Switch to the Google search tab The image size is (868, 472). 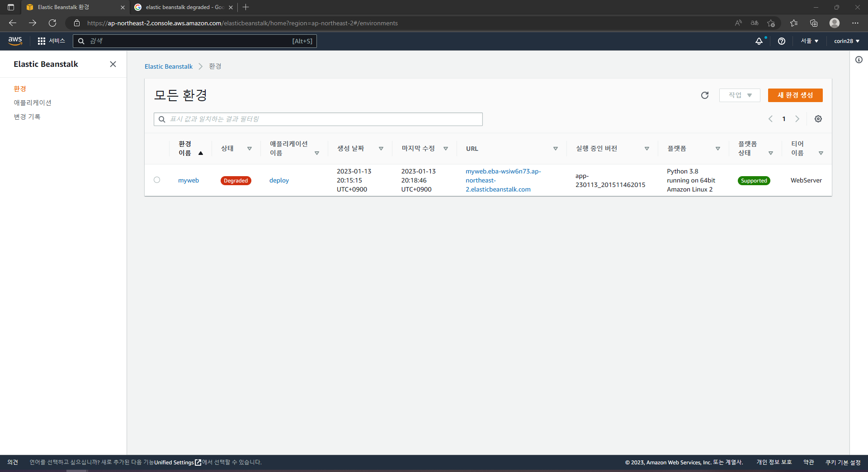click(184, 7)
